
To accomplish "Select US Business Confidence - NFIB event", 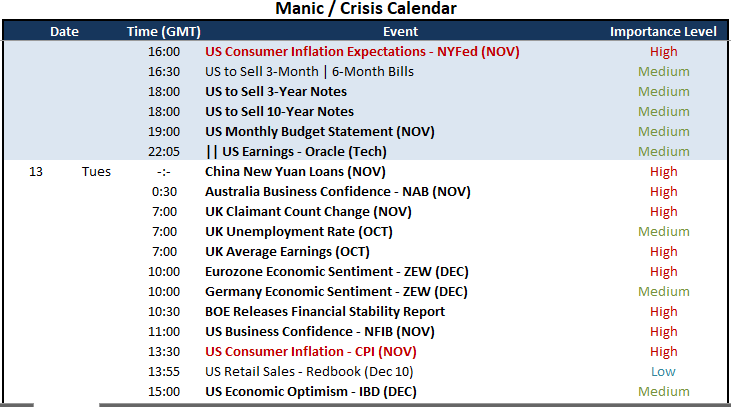I will pos(319,332).
